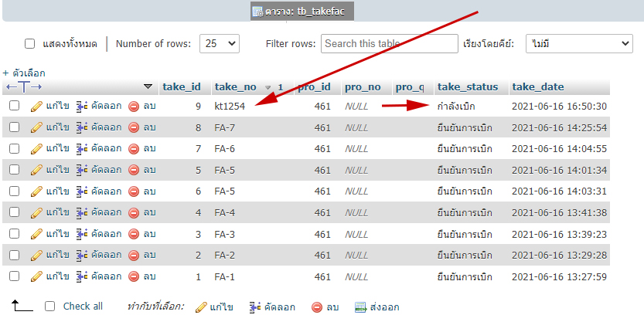644x332 pixels.
Task: Tick the show all checkbox
Action: pos(29,43)
